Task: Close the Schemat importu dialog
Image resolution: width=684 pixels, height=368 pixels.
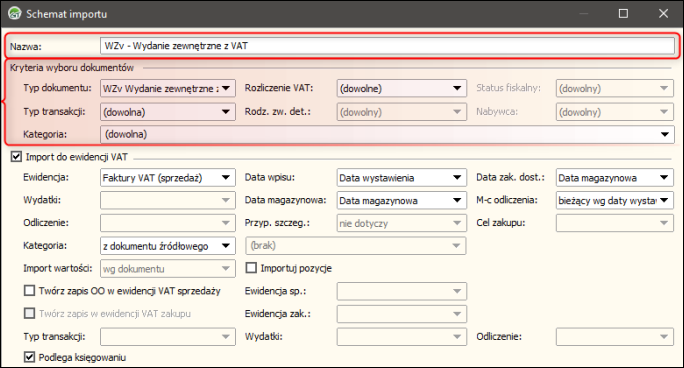Action: (x=663, y=14)
